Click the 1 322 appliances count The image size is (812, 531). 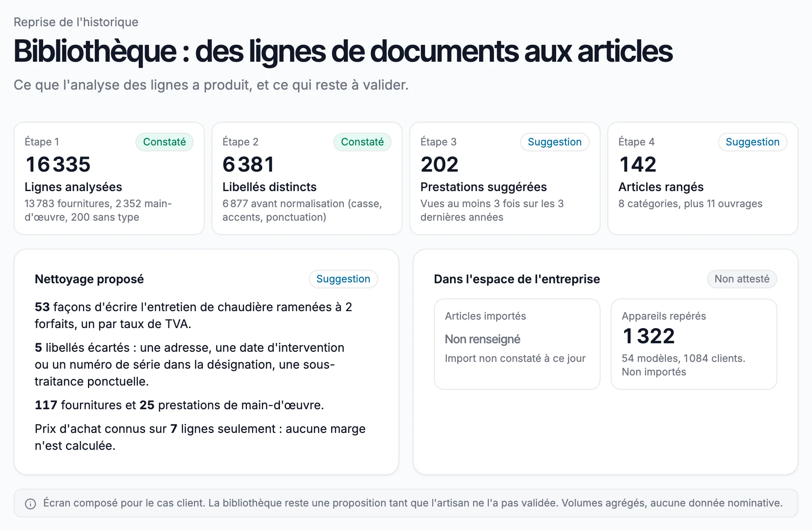(x=649, y=336)
